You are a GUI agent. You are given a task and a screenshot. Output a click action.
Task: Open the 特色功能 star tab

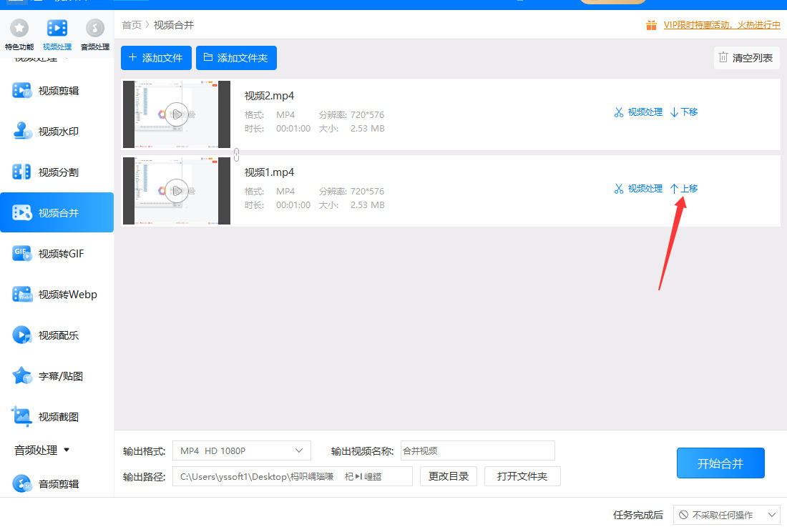[19, 34]
